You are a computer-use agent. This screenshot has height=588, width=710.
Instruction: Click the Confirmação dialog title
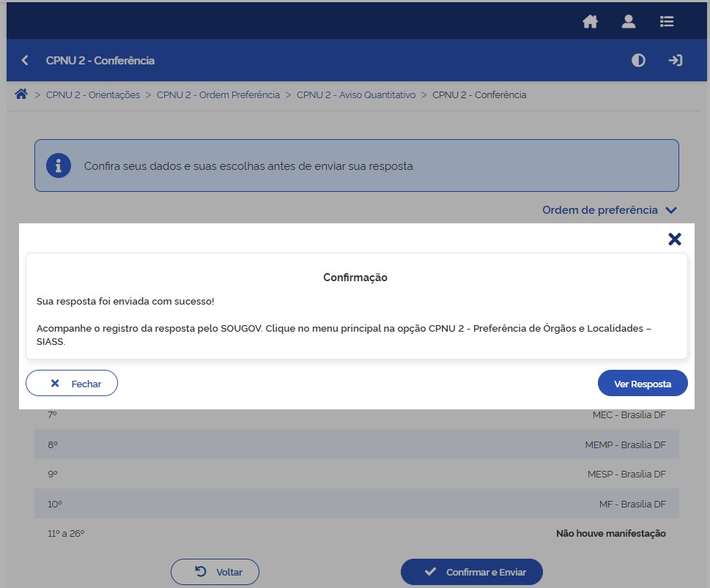(355, 278)
